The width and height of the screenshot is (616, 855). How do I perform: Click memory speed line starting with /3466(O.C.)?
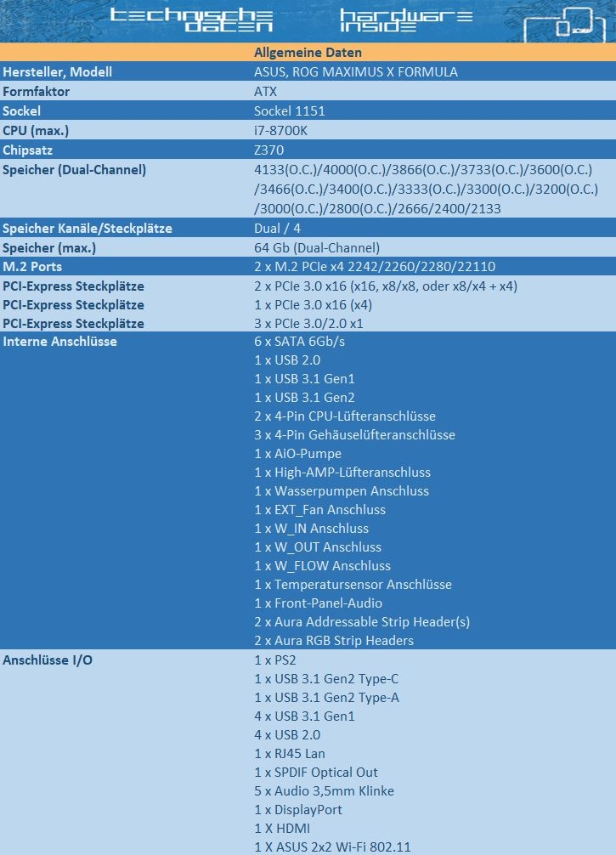[426, 190]
